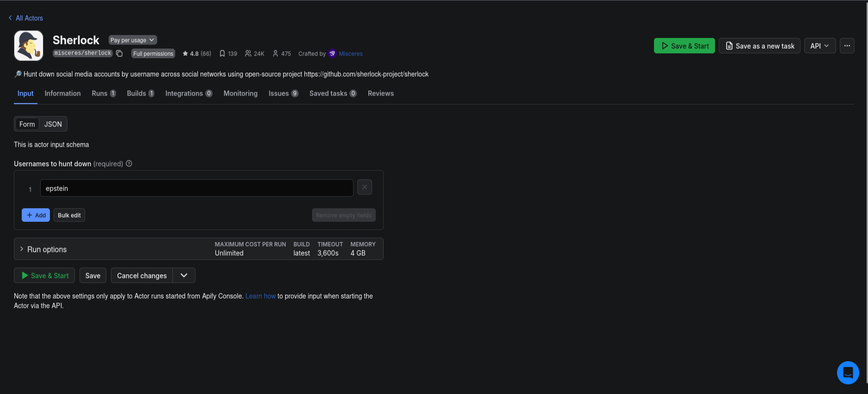
Task: Open Bulk edit for usernames
Action: click(69, 215)
